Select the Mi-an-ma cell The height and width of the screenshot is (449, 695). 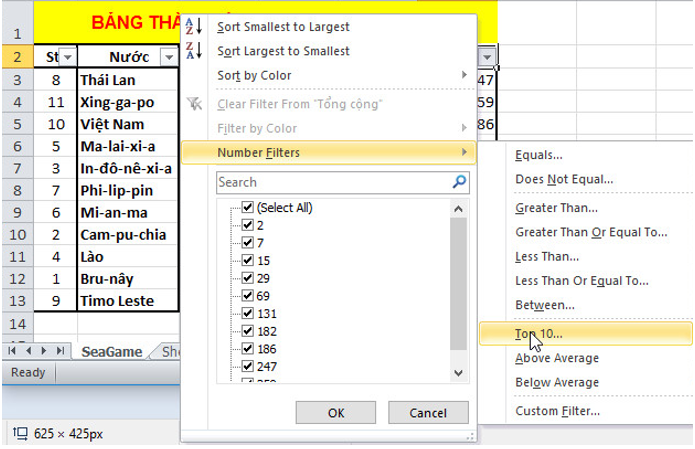pyautogui.click(x=128, y=212)
